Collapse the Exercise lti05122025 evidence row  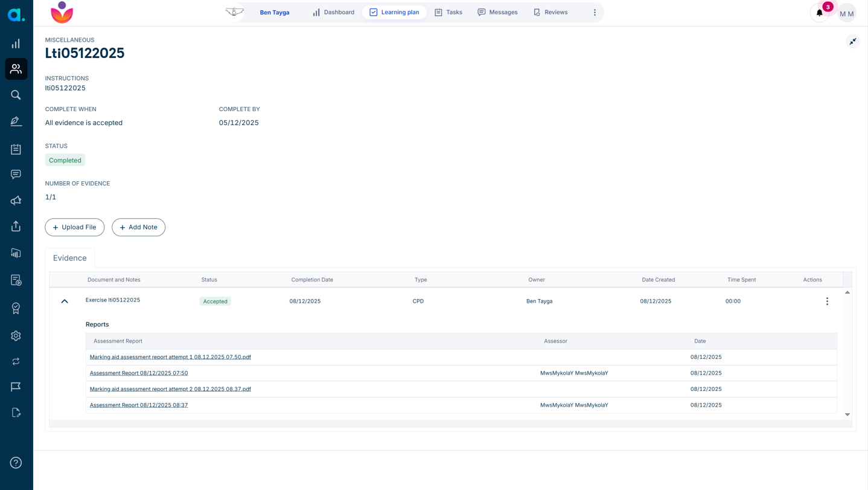point(65,301)
